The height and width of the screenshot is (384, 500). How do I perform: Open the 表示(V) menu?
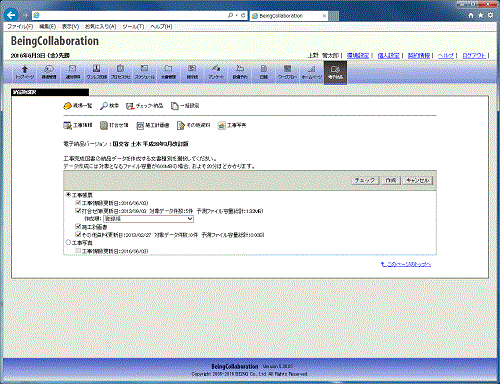click(x=70, y=26)
